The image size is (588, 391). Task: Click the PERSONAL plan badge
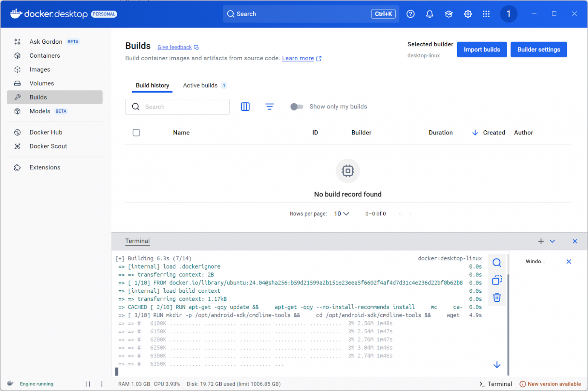coord(104,14)
